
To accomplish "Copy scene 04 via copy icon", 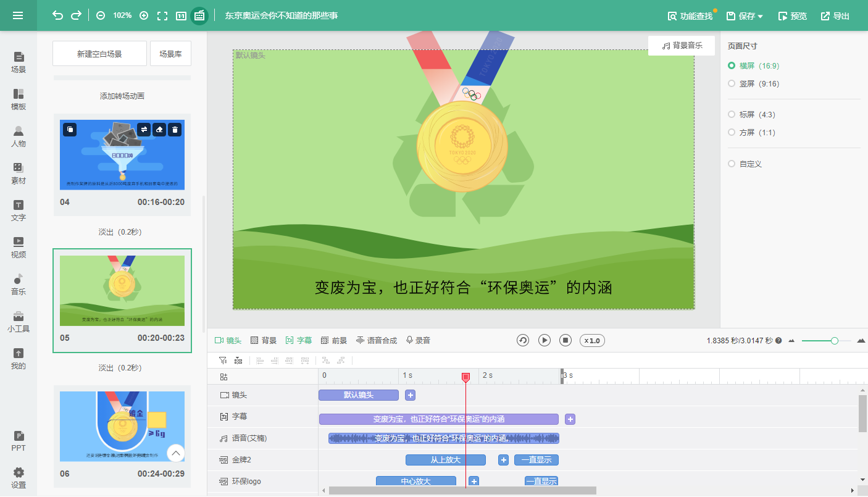I will coord(70,129).
